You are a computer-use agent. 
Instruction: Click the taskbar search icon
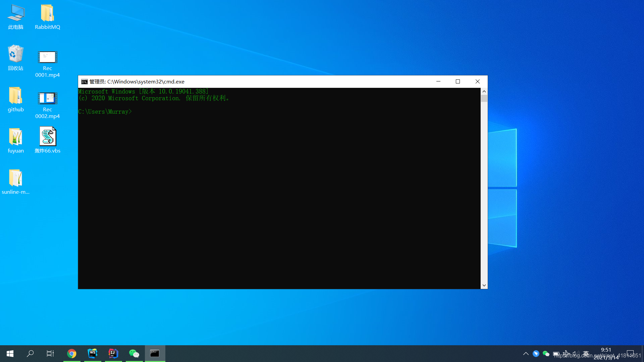30,353
